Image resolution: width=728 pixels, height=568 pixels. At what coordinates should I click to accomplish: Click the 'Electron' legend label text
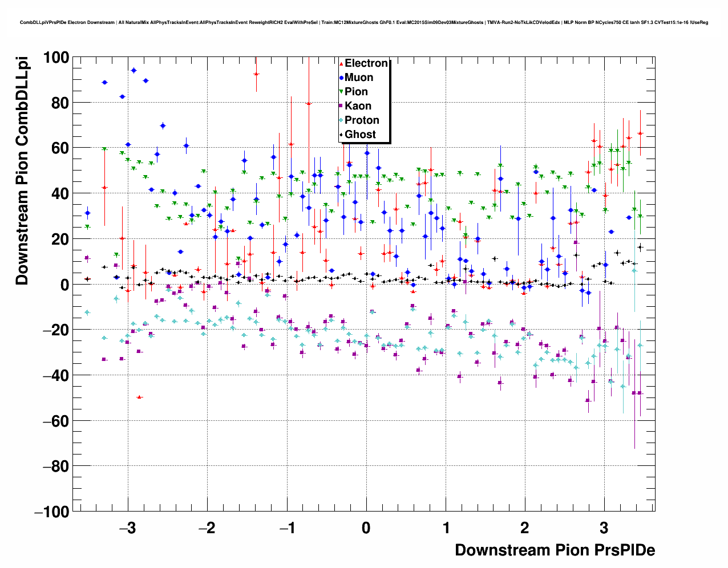point(366,63)
